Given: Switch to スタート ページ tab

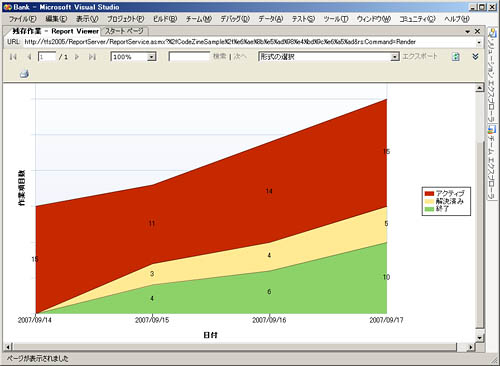Looking at the screenshot, I should point(124,31).
